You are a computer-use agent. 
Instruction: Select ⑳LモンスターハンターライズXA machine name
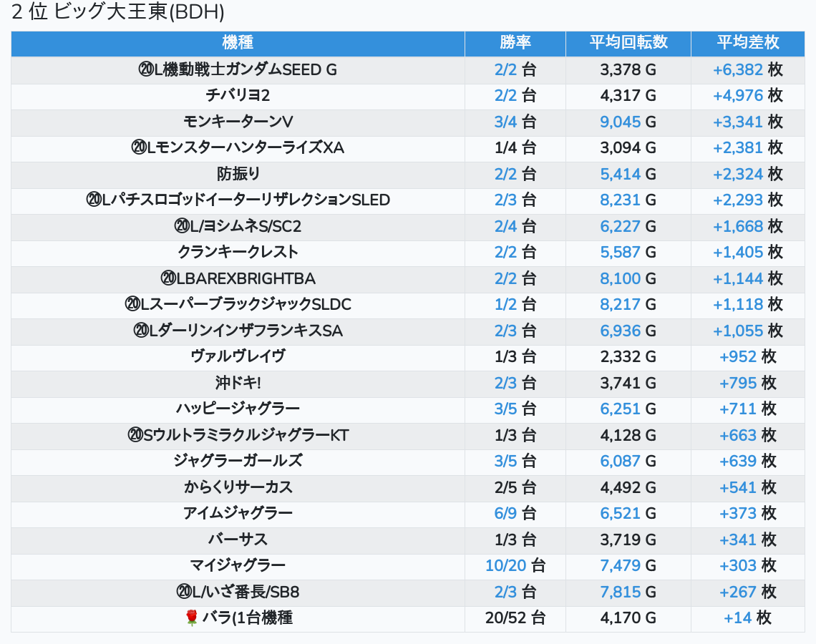[x=238, y=147]
